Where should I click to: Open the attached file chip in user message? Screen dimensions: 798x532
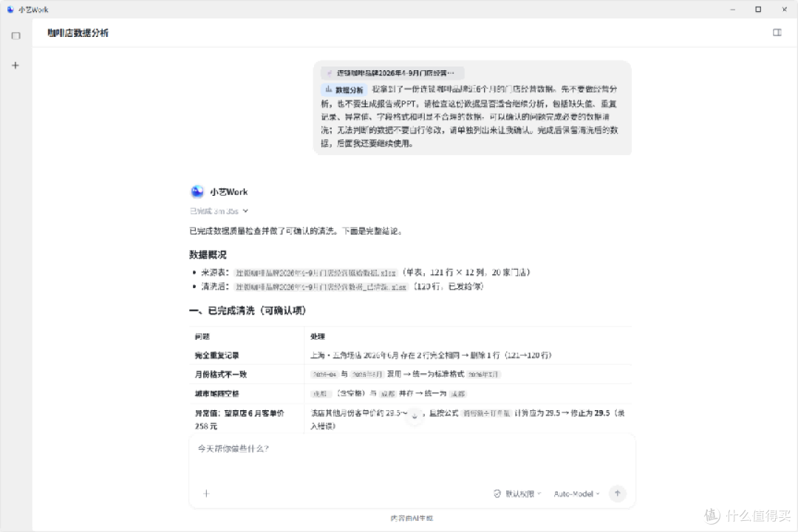coord(392,73)
